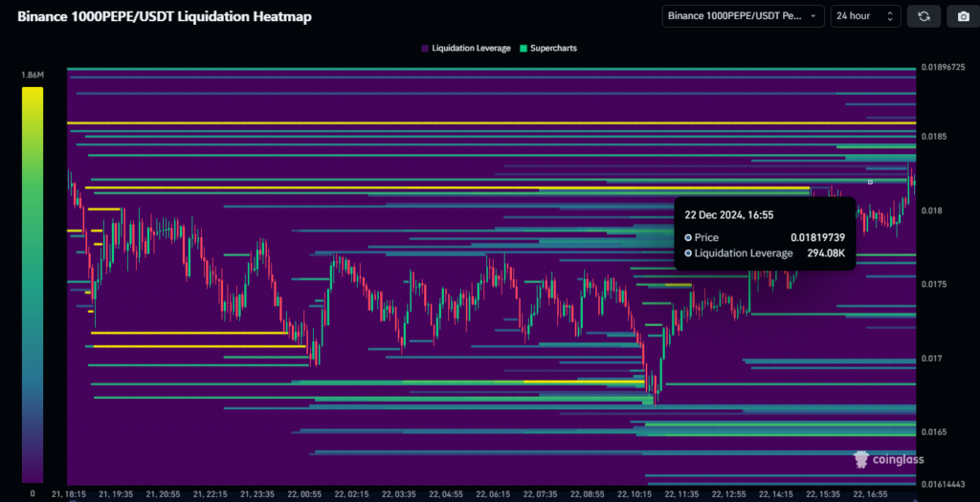
Task: Click the 21, 20:55 time axis label
Action: (163, 494)
